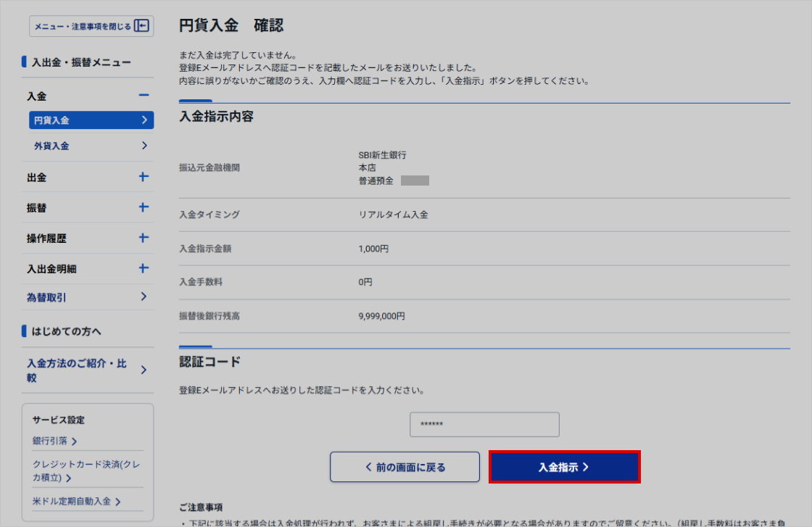Screen dimensions: 812x527
Task: Collapse the 入金 section minus icon
Action: click(144, 96)
